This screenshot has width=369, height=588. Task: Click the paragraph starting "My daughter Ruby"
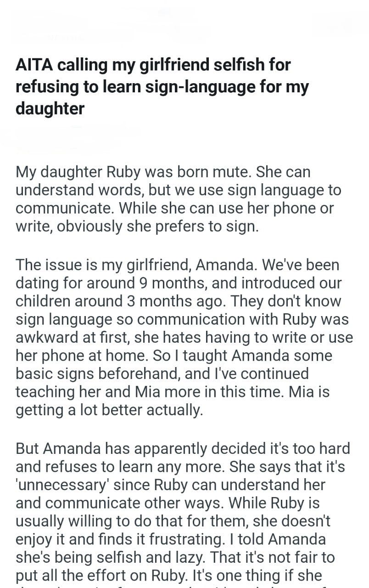tap(179, 199)
